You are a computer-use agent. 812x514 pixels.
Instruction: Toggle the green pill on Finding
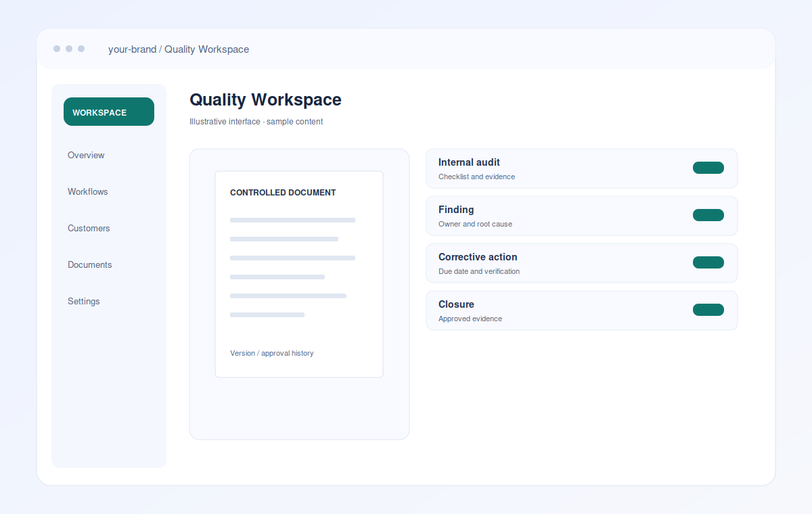708,215
